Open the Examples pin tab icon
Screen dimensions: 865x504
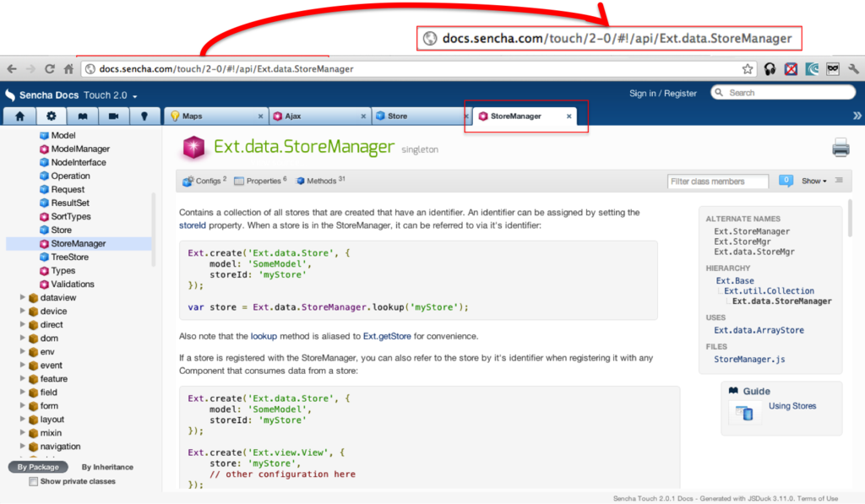click(144, 117)
